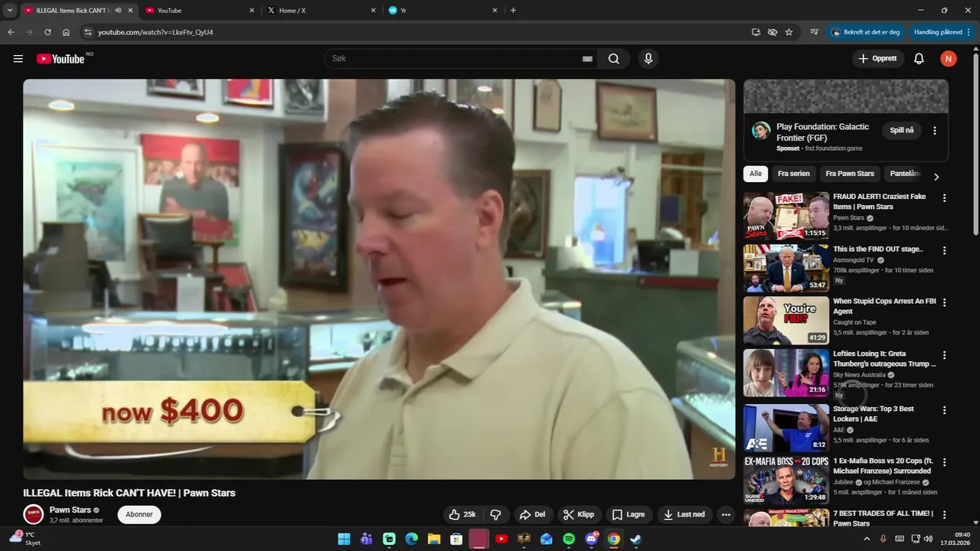Open media controls in Chrome toolbar
This screenshot has height=551, width=980.
pos(814,32)
